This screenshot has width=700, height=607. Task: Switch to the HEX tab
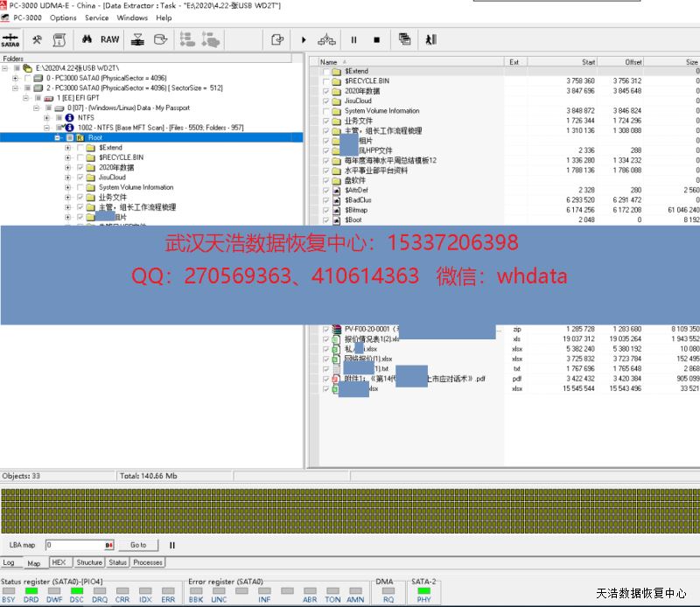tap(59, 562)
